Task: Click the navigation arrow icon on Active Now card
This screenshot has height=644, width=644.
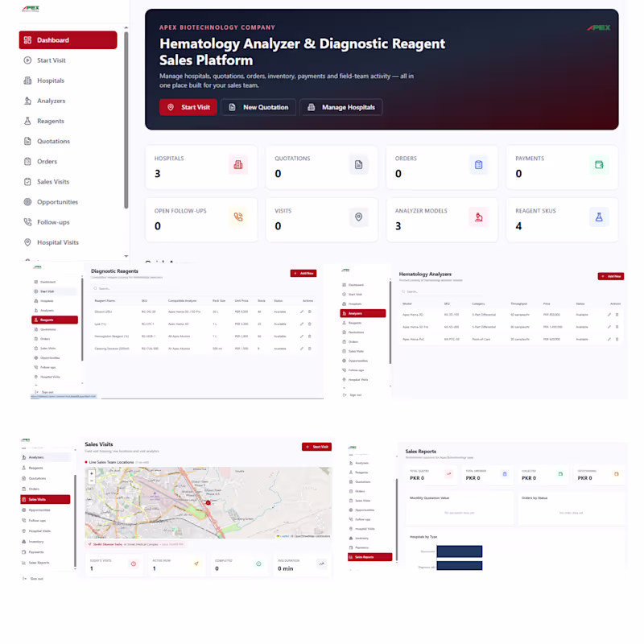Action: (x=196, y=564)
